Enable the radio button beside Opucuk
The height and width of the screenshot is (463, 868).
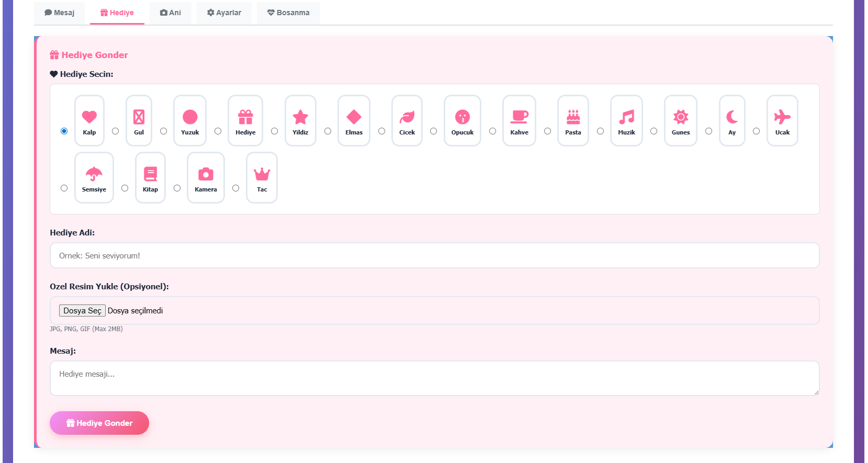(x=433, y=131)
